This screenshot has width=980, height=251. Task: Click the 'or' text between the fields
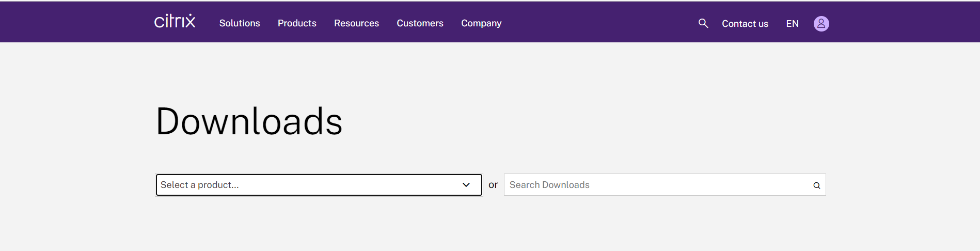pos(493,185)
